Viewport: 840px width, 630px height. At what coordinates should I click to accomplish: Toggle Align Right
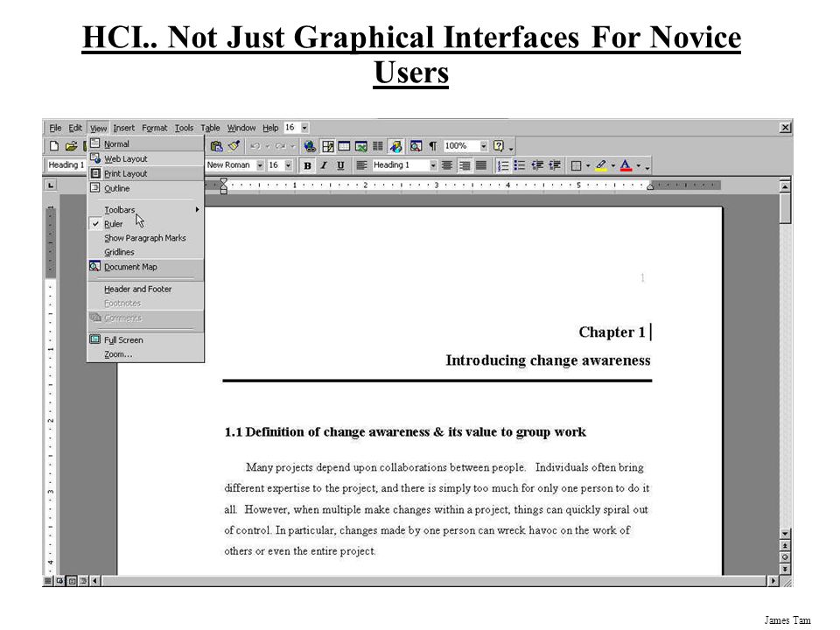(x=464, y=165)
